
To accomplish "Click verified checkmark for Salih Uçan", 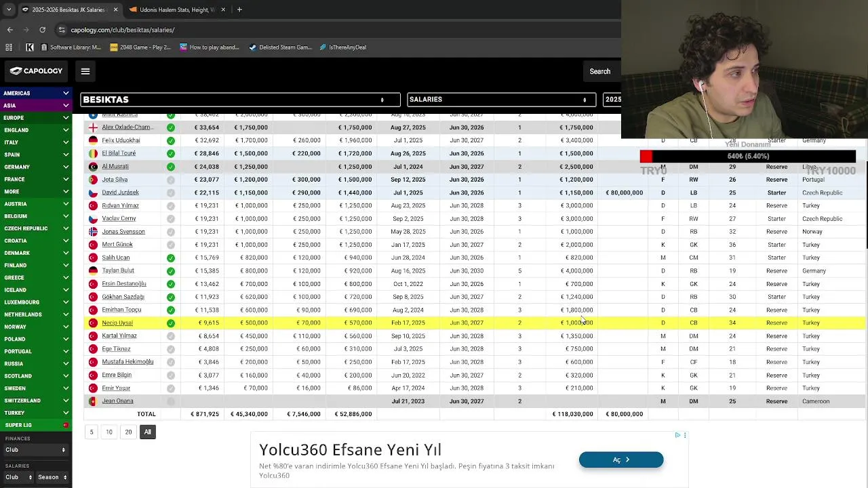I will pos(171,258).
